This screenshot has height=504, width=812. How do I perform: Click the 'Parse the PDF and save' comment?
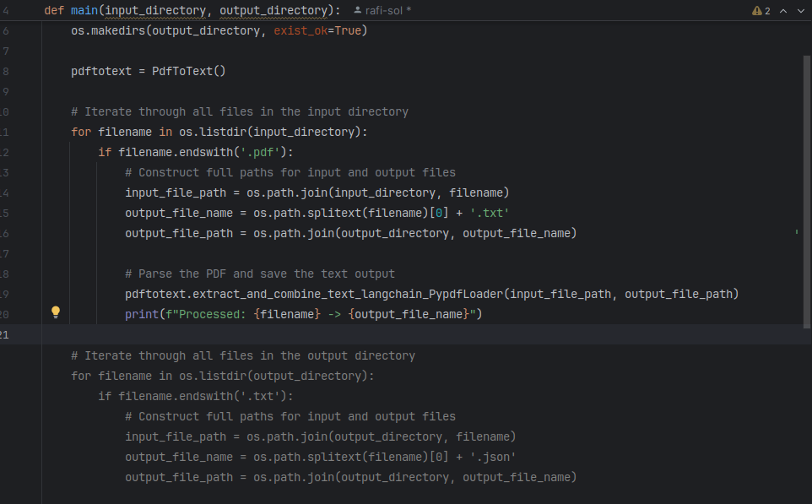click(x=260, y=274)
